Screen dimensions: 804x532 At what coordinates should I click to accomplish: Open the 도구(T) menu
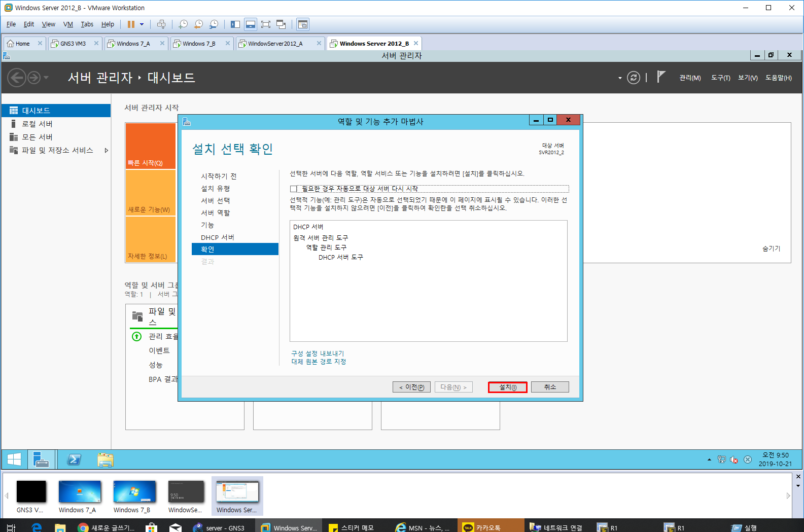pos(720,78)
